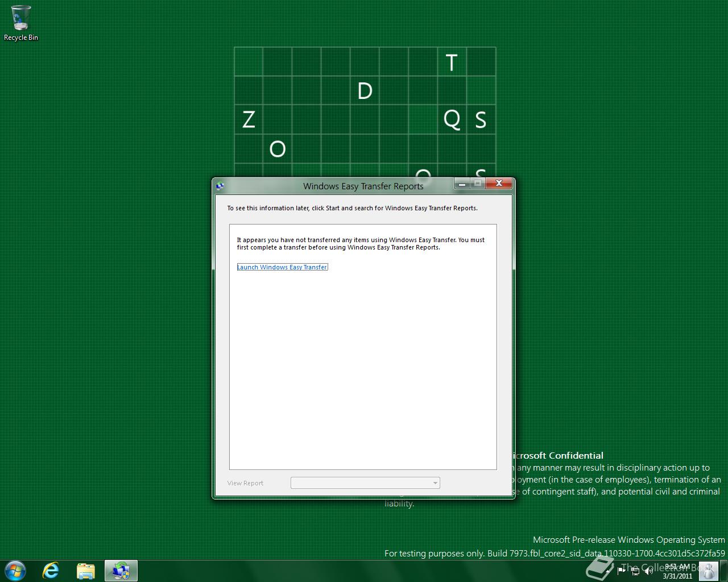Launch Internet Explorer from the taskbar

click(x=51, y=571)
